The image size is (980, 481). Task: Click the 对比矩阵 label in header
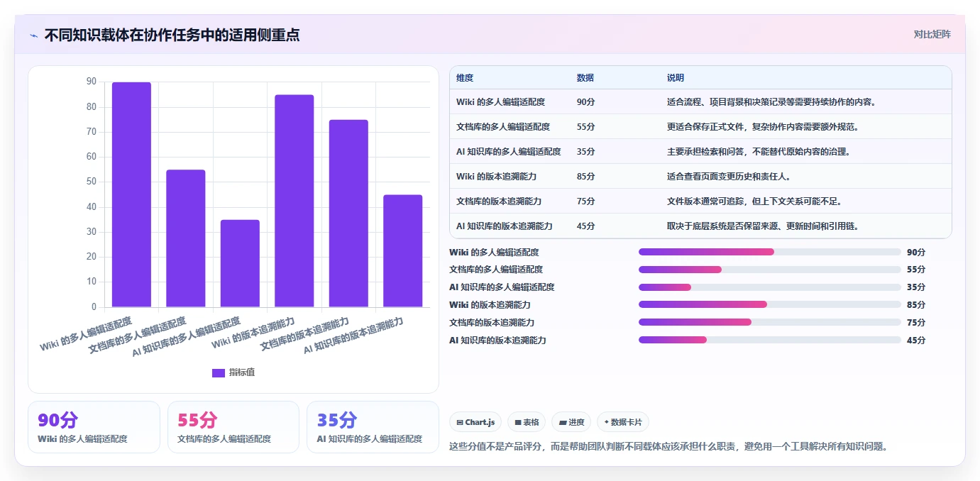[932, 34]
